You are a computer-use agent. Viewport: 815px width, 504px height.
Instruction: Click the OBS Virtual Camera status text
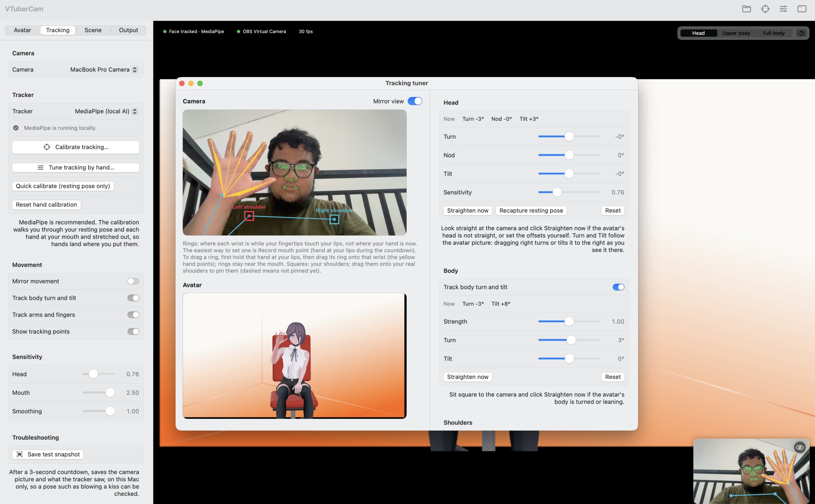pyautogui.click(x=264, y=31)
